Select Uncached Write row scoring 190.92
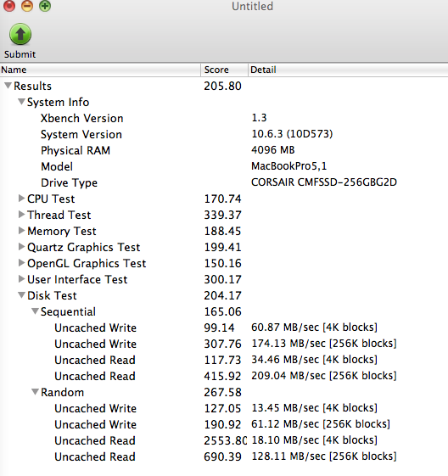Image resolution: width=448 pixels, height=476 pixels. tap(224, 424)
